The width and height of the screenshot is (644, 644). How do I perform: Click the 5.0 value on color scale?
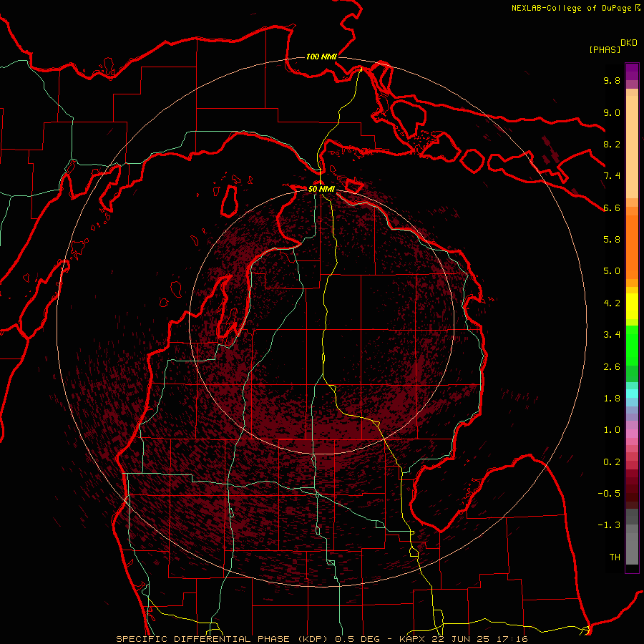coord(612,271)
